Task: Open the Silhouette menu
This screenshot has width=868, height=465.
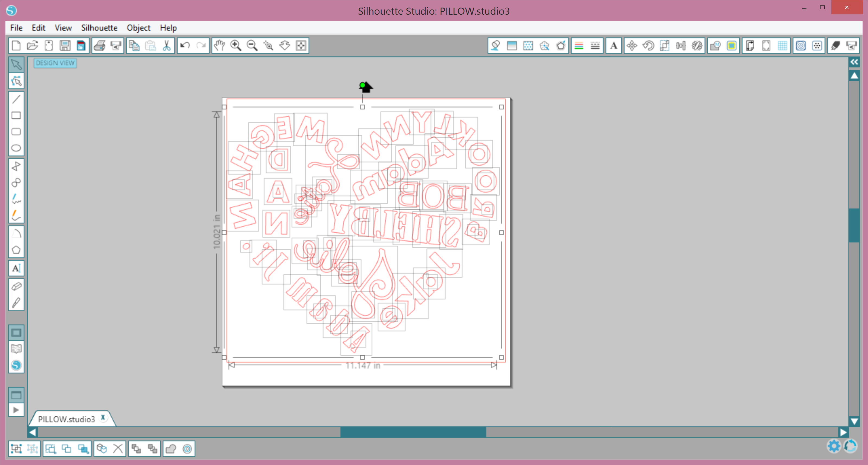Action: [99, 28]
